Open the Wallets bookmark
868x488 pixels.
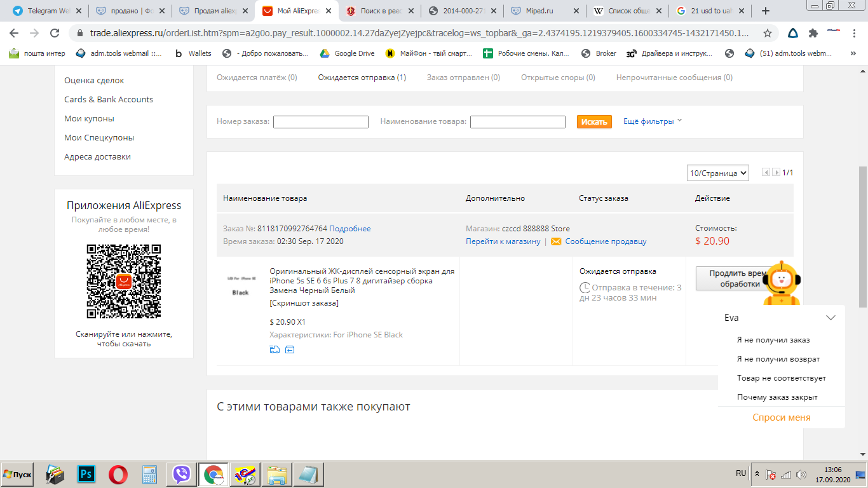[x=193, y=53]
